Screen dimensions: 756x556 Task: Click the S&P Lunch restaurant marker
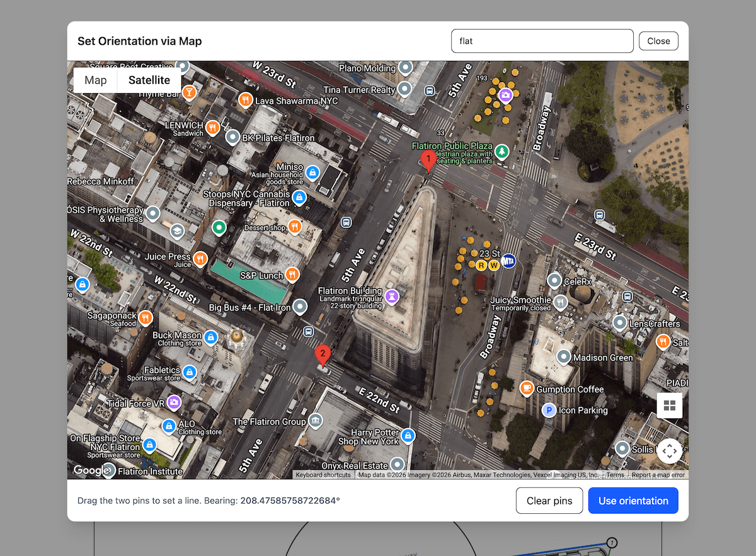pyautogui.click(x=292, y=274)
